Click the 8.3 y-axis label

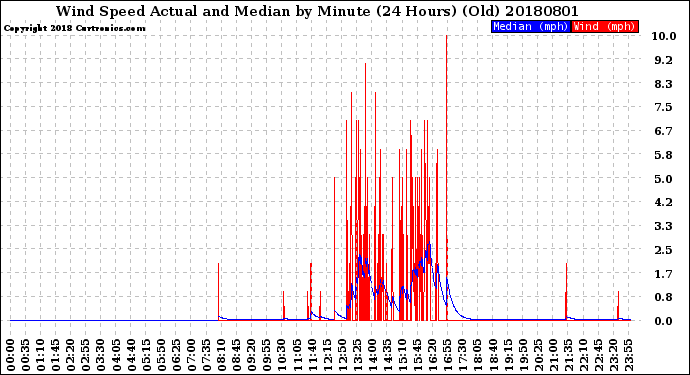pos(664,84)
